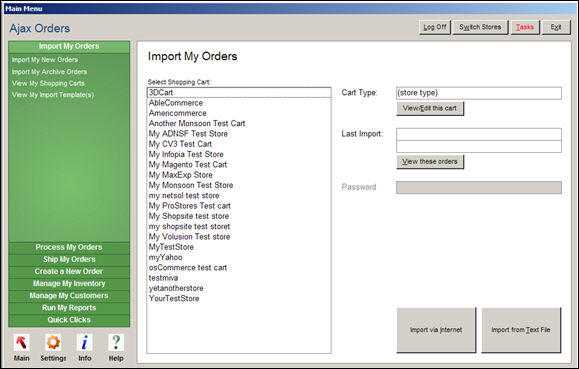Open the Help question mark icon
579x369 pixels.
point(116,342)
